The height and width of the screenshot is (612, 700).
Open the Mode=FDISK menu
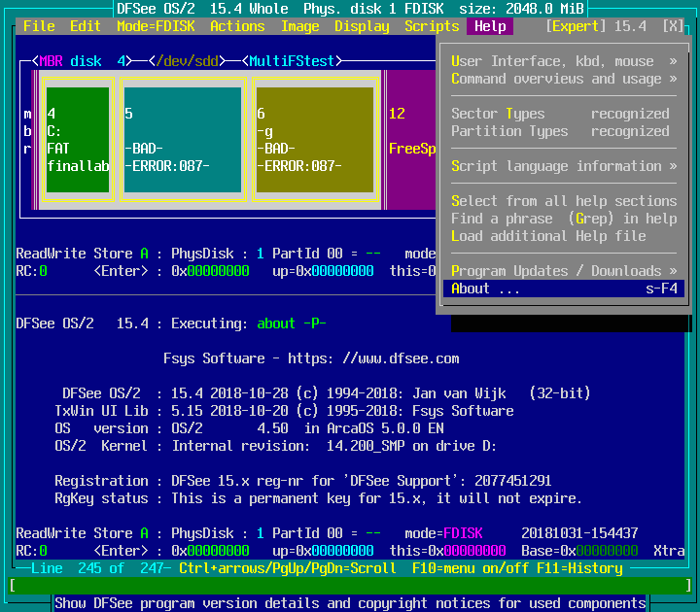156,26
